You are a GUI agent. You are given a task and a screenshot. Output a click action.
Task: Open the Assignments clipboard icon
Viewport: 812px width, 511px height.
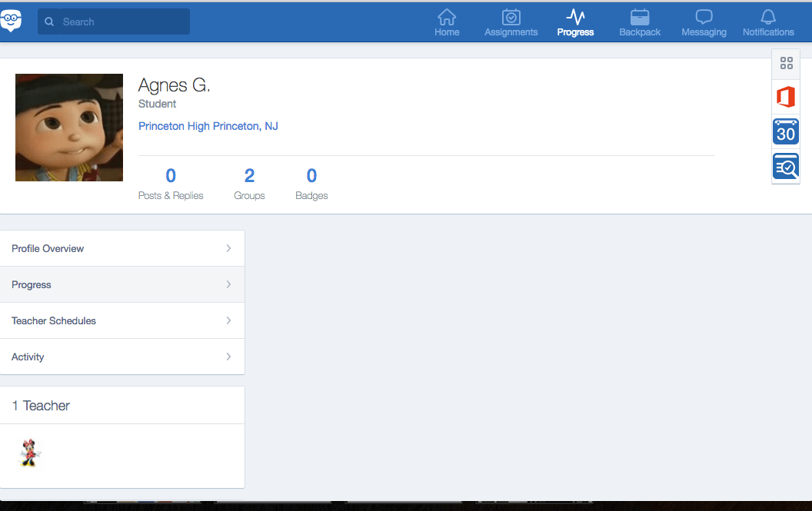[511, 17]
